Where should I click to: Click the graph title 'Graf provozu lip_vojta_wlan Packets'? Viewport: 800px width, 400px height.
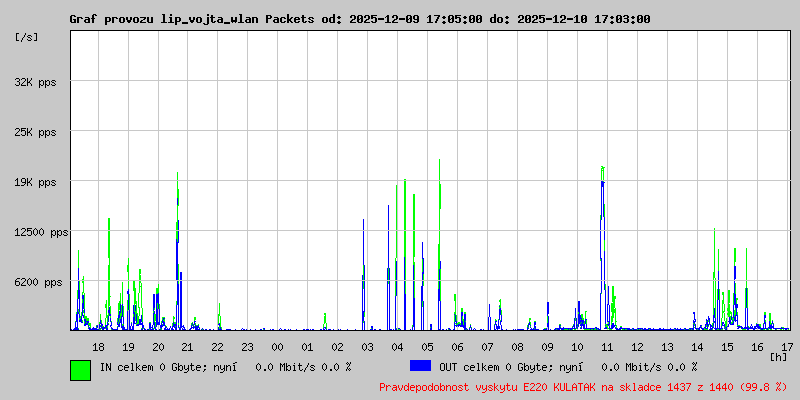point(192,19)
